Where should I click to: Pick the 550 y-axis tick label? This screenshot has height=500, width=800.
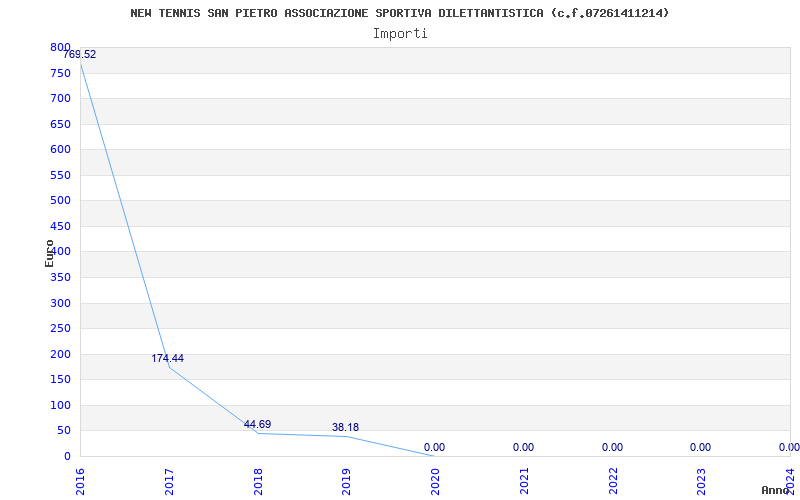click(x=60, y=176)
